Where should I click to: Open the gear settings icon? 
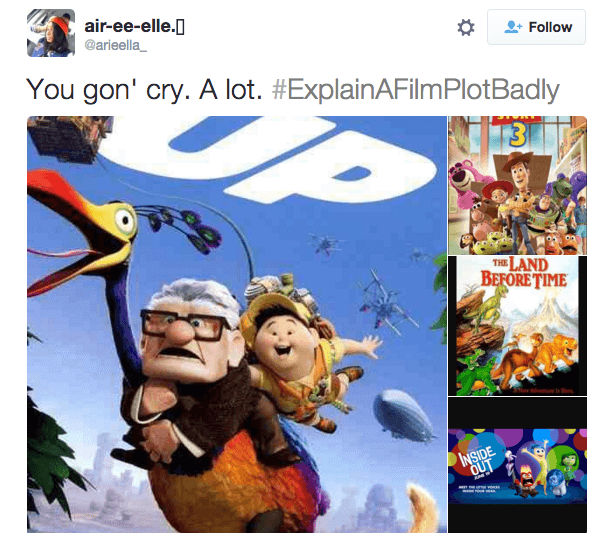coord(466,28)
